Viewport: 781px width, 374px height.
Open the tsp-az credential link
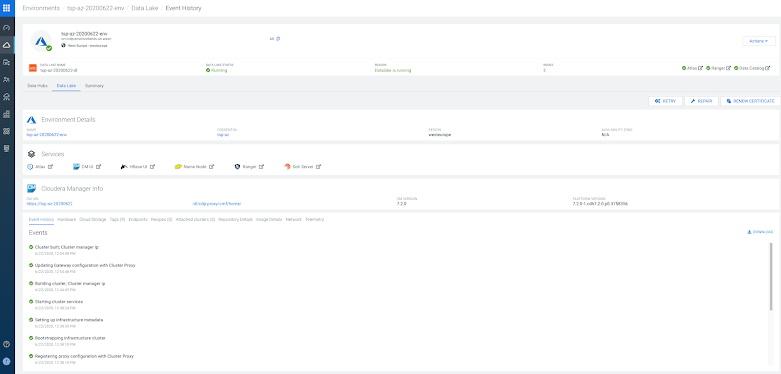pyautogui.click(x=223, y=134)
